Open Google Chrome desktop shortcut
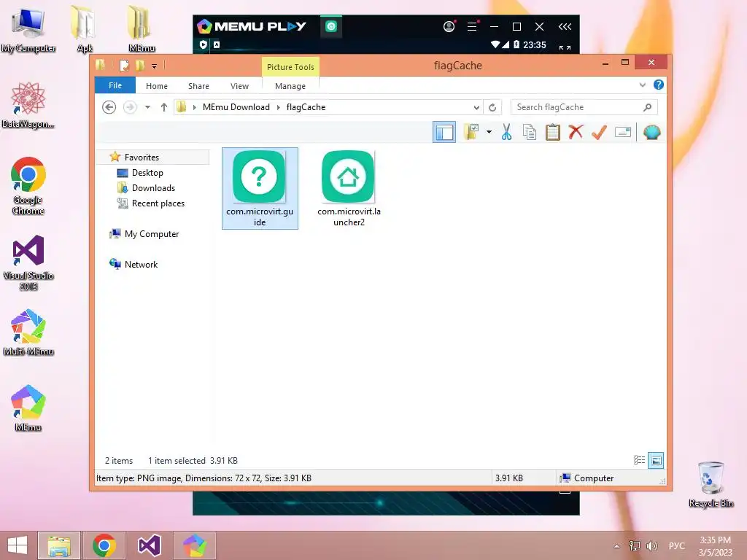This screenshot has height=560, width=747. (28, 186)
